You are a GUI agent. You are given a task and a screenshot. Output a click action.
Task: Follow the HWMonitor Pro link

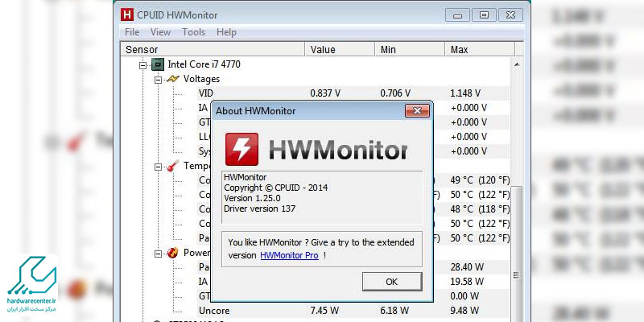pos(289,255)
